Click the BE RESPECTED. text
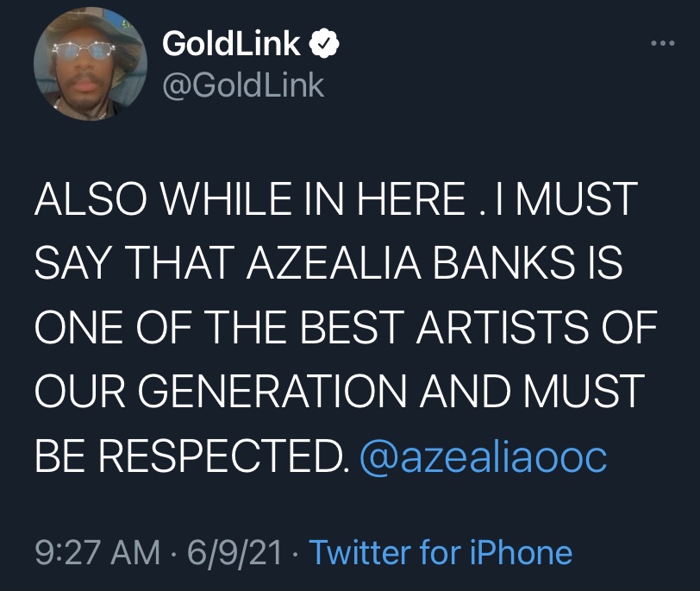 tap(191, 456)
